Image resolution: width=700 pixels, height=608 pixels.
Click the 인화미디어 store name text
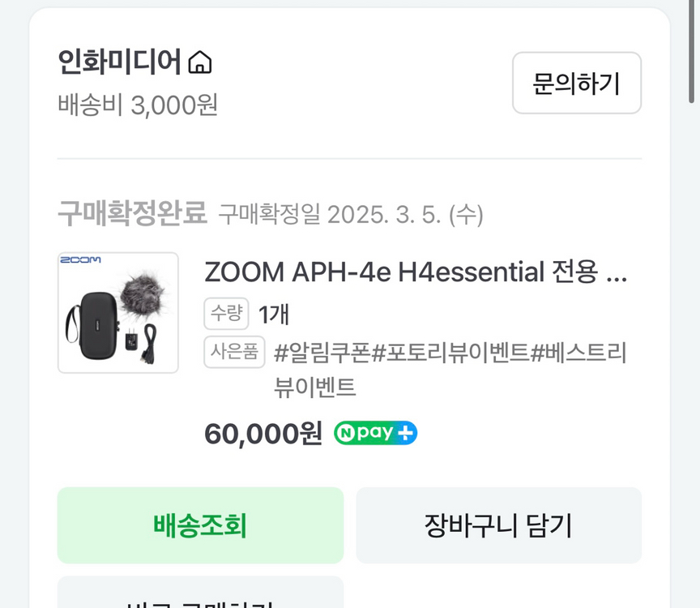117,59
